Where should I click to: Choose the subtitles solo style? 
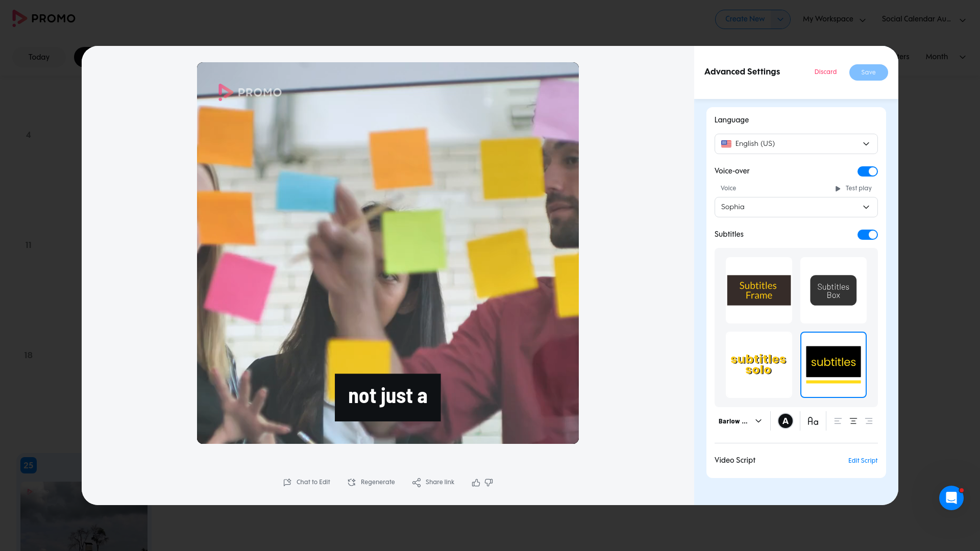tap(758, 365)
